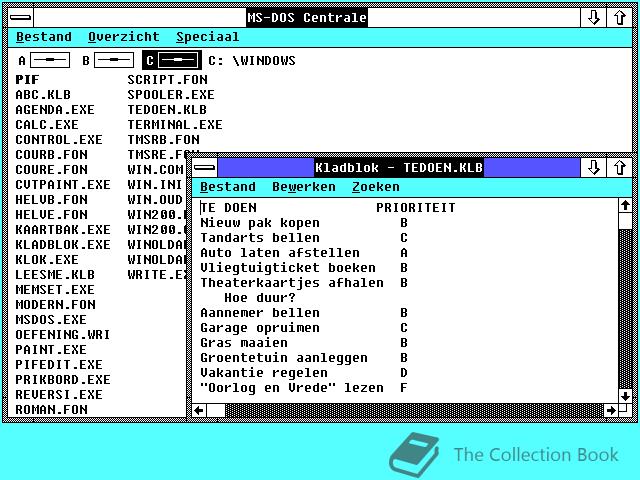Expand the Zoeken menu in Kladblok
This screenshot has width=640, height=480.
coord(375,187)
